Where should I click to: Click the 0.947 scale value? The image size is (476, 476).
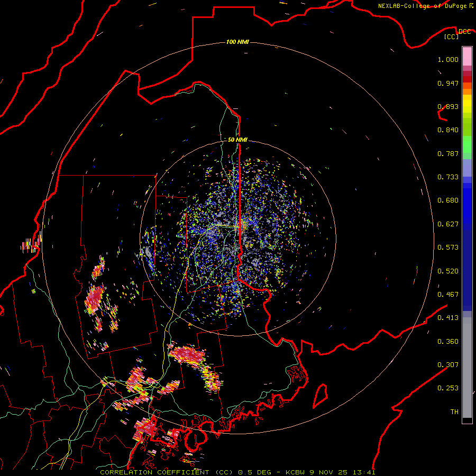tap(448, 83)
